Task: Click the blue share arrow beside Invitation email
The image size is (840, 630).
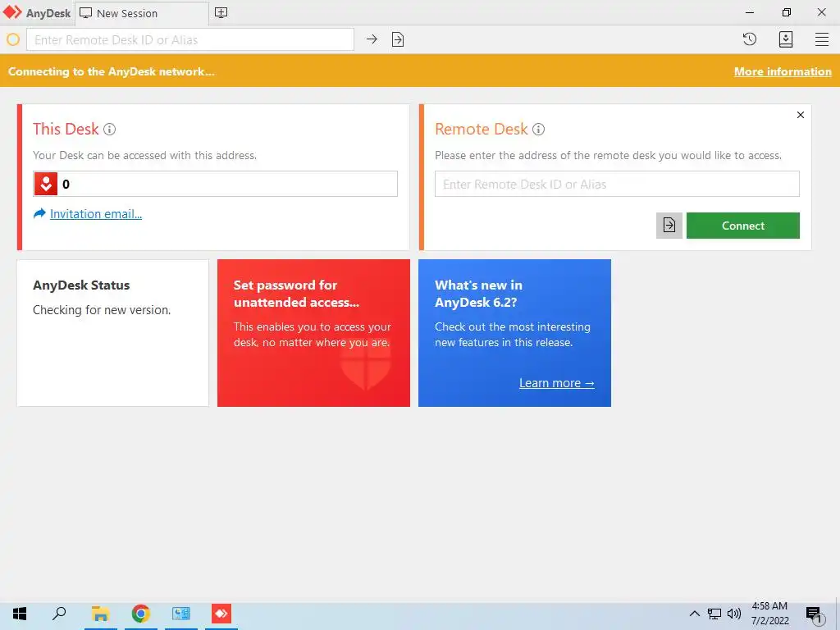Action: [x=39, y=214]
